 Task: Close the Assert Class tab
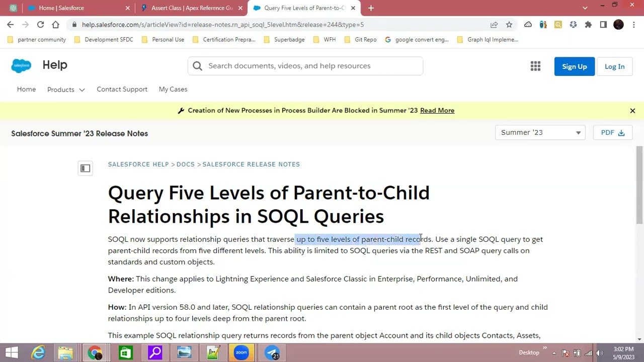[240, 8]
